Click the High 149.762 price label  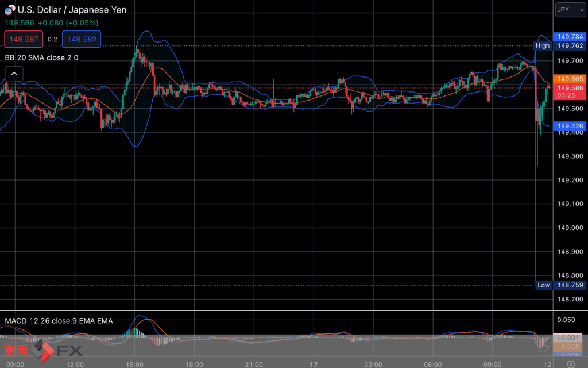point(559,46)
